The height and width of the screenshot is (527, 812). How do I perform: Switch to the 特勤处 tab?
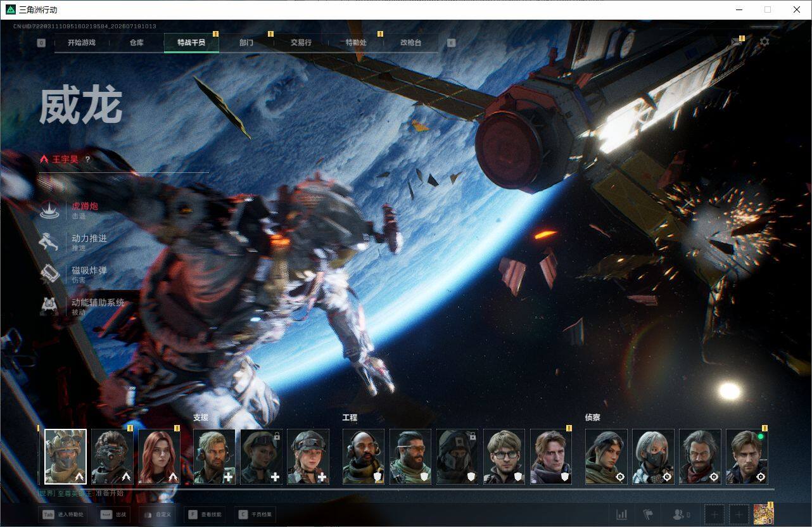click(356, 42)
